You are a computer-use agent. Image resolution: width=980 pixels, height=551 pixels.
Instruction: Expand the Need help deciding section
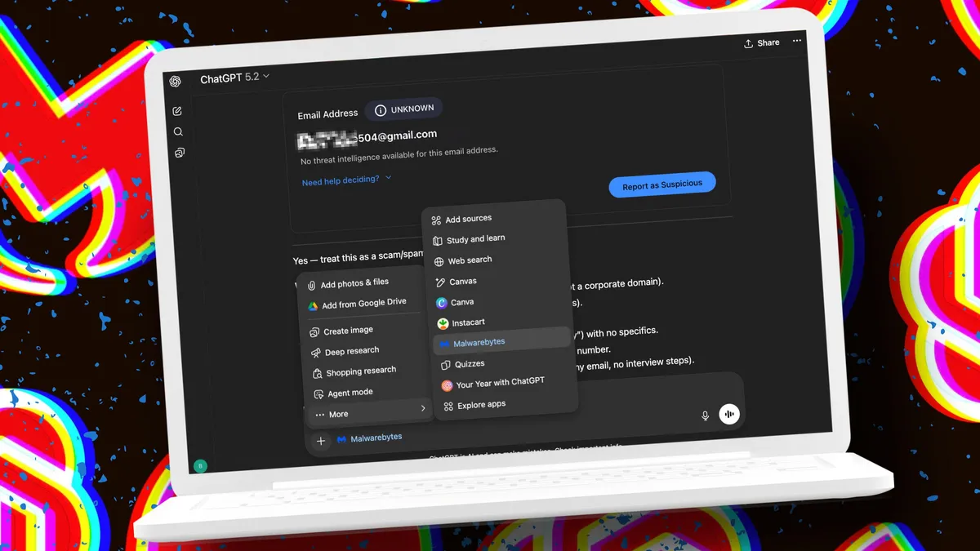tap(346, 180)
